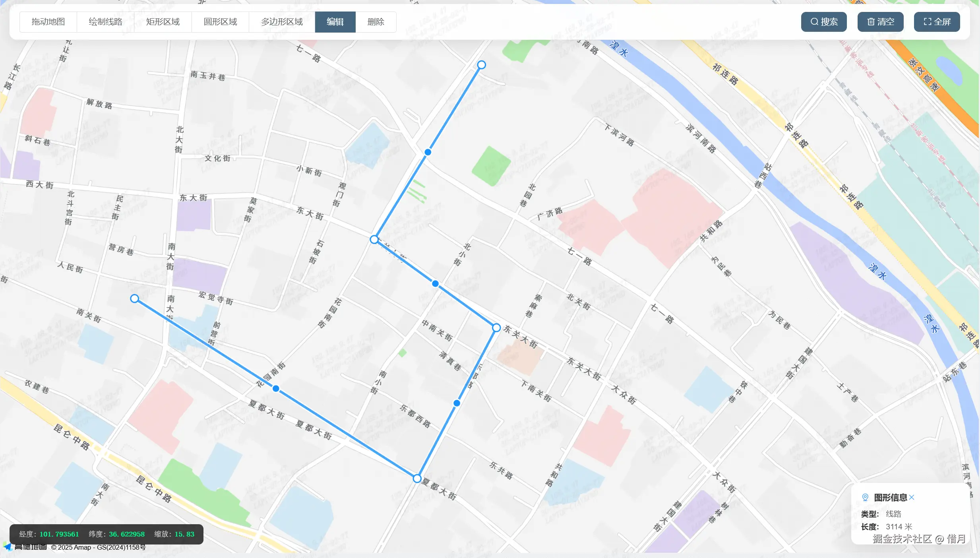Close the 图形信息 info panel
The height and width of the screenshot is (558, 980).
coord(912,497)
